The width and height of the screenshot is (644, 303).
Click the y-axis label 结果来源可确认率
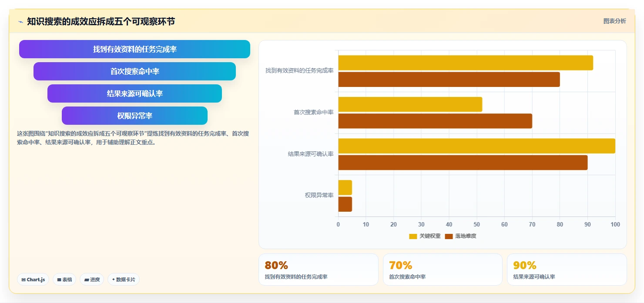click(311, 154)
